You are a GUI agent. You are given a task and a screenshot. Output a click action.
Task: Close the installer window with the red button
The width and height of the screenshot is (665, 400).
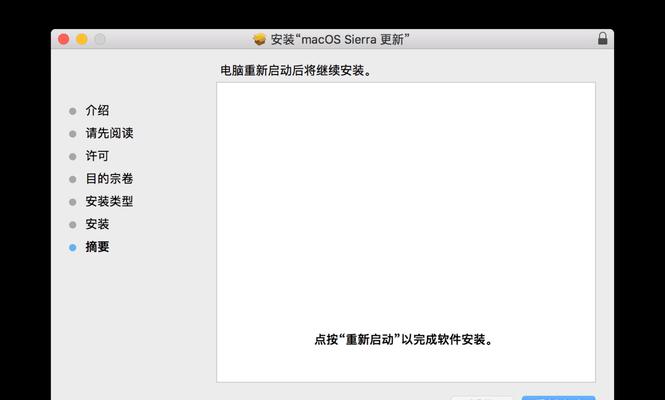64,39
